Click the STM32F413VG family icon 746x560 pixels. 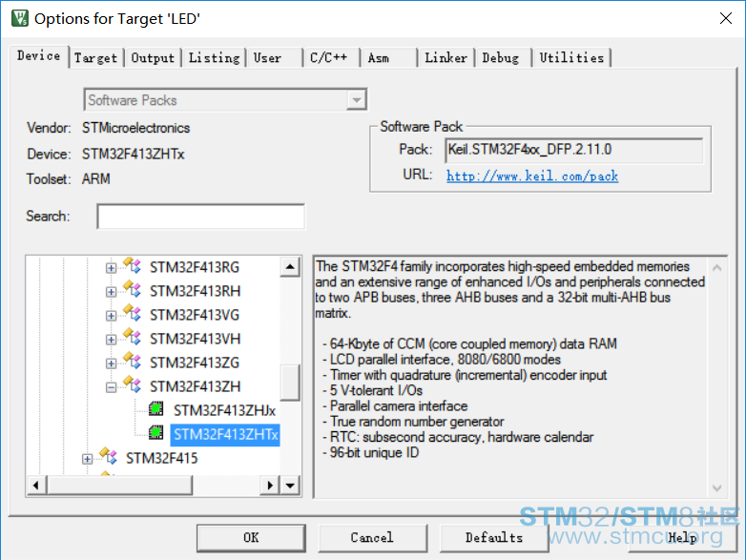click(133, 313)
